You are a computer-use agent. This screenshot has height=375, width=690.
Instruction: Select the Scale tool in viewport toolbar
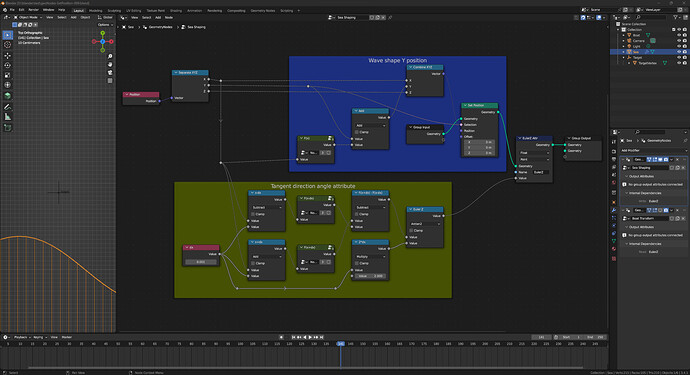7,75
